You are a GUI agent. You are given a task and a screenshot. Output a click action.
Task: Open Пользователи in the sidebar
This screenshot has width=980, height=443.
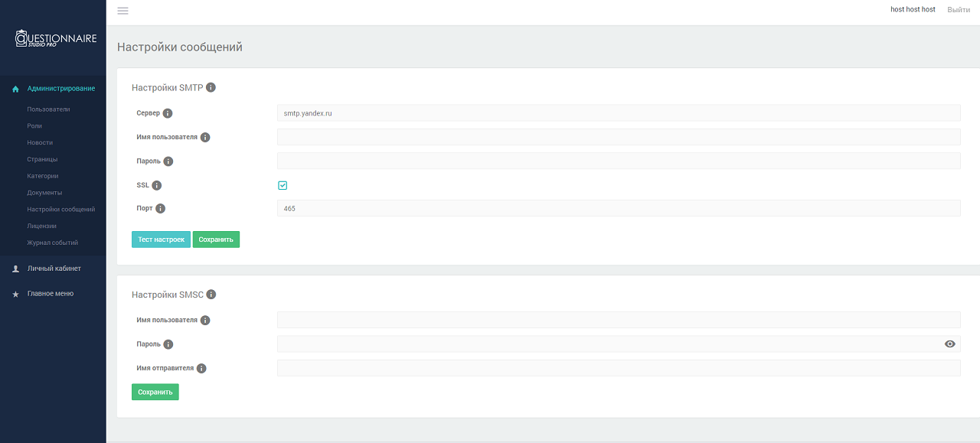[48, 109]
